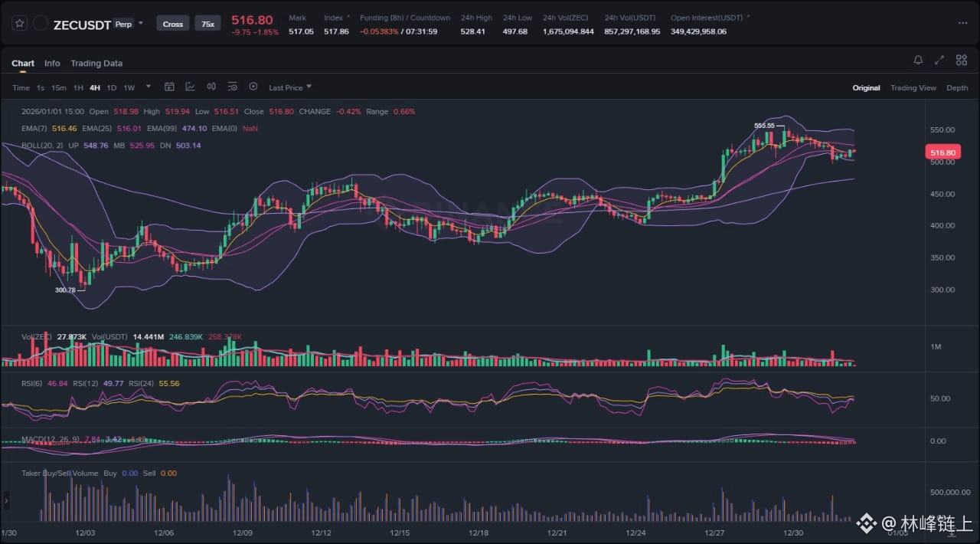This screenshot has height=544, width=980.
Task: Click the 555.55 high price marker
Action: pyautogui.click(x=764, y=126)
